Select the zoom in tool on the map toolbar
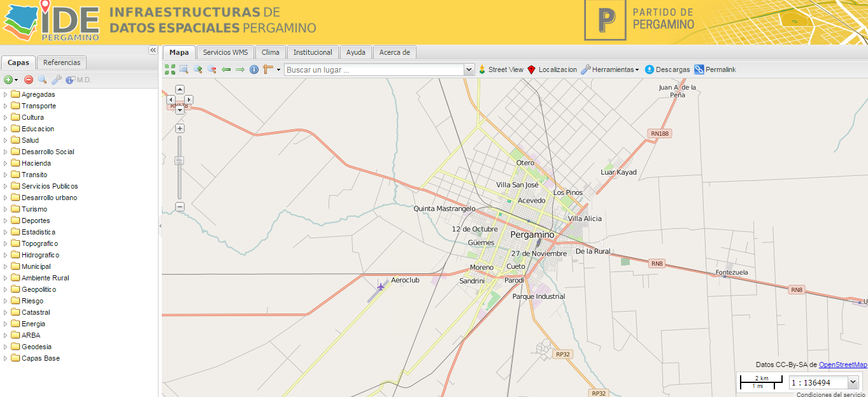Viewport: 868px width, 397px height. point(197,69)
